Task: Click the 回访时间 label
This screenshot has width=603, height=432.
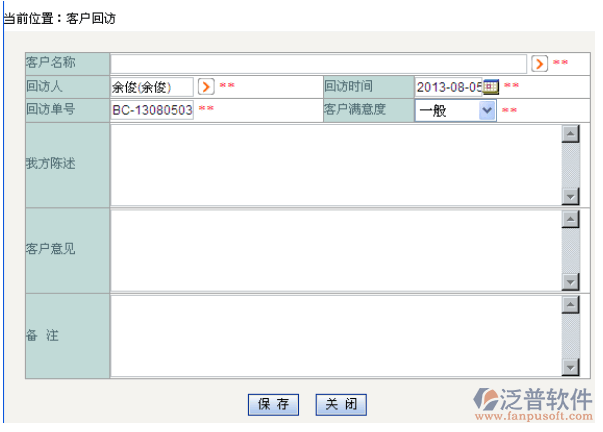Action: 348,86
